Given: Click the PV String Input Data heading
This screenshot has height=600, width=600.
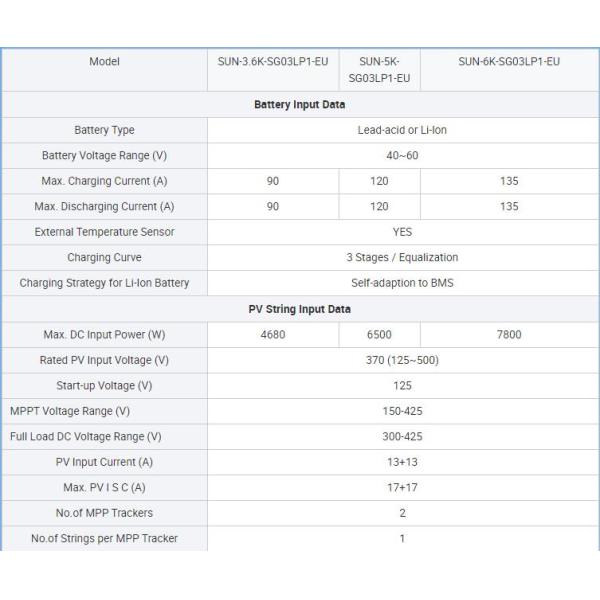Looking at the screenshot, I should point(300,309).
